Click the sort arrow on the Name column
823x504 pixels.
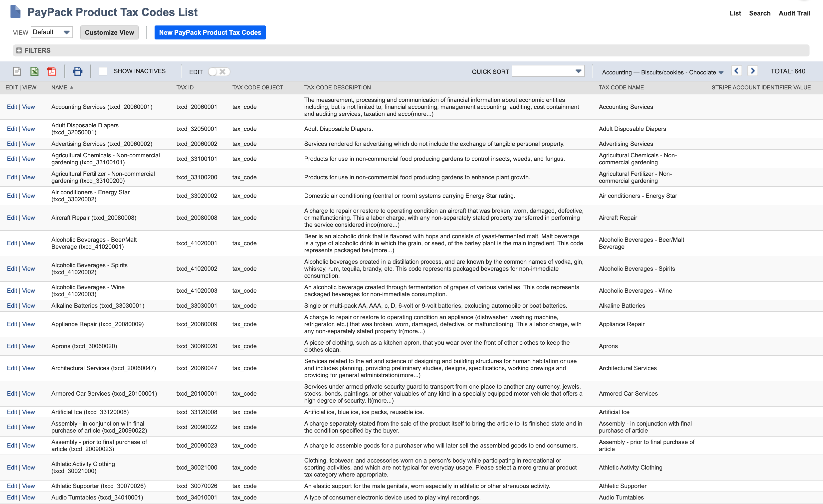click(x=71, y=87)
